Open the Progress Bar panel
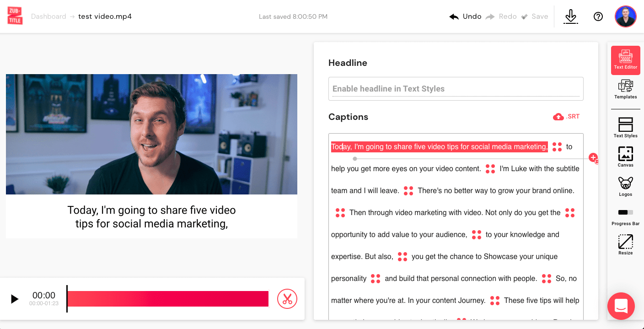 tap(625, 217)
